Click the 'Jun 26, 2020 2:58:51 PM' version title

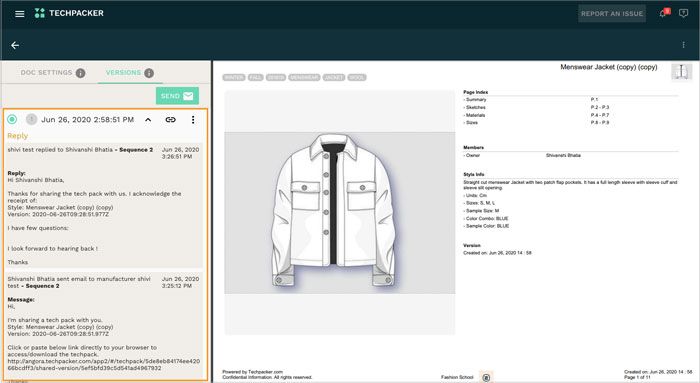click(88, 120)
